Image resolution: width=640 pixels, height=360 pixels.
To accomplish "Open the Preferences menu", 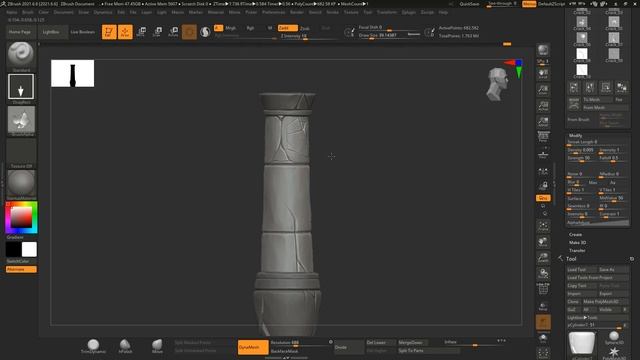I will (x=273, y=12).
